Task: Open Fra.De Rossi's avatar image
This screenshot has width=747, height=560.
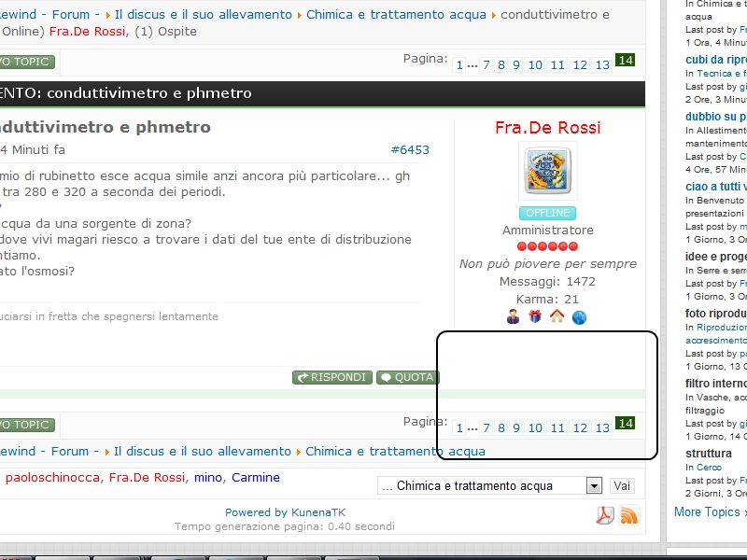Action: click(x=548, y=171)
